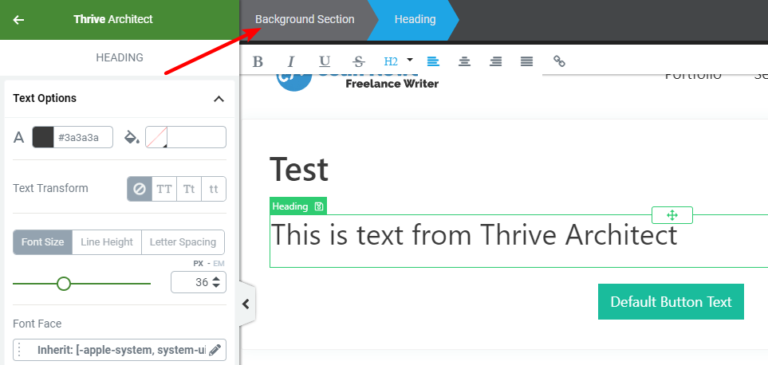Viewport: 768px width, 365px height.
Task: Open the #3a3a3a text color swatch
Action: 43,137
